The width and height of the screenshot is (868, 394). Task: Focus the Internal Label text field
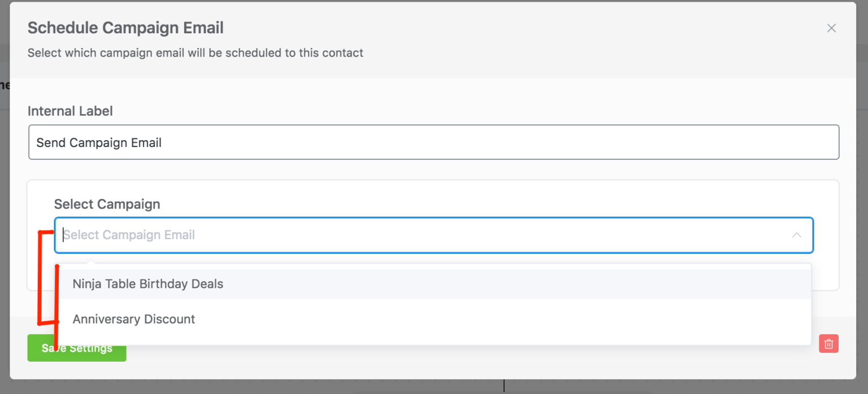click(x=433, y=142)
